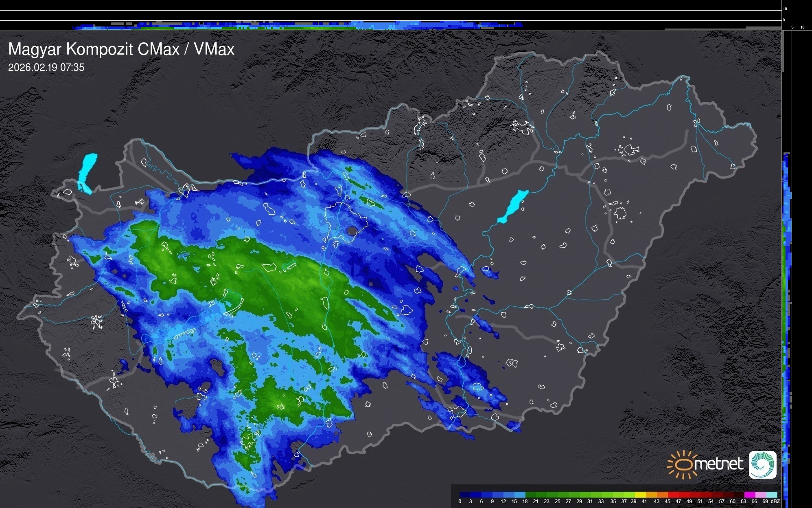This screenshot has height=508, width=812.
Task: Select the light cyan swatch above 69
Action: point(771,495)
